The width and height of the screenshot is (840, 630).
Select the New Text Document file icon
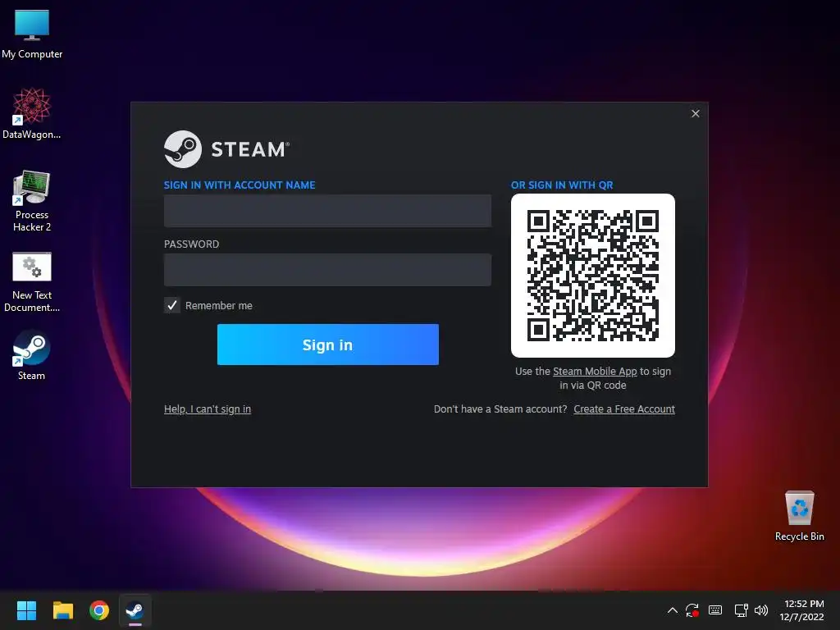point(32,282)
